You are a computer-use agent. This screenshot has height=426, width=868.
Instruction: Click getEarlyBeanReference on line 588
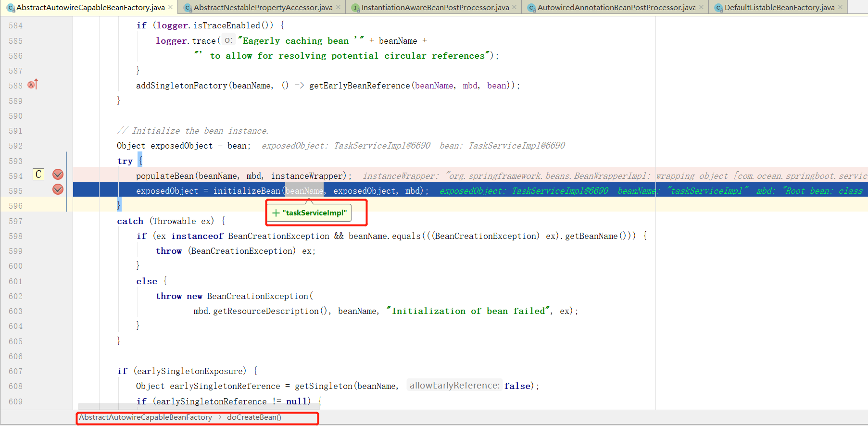click(360, 86)
